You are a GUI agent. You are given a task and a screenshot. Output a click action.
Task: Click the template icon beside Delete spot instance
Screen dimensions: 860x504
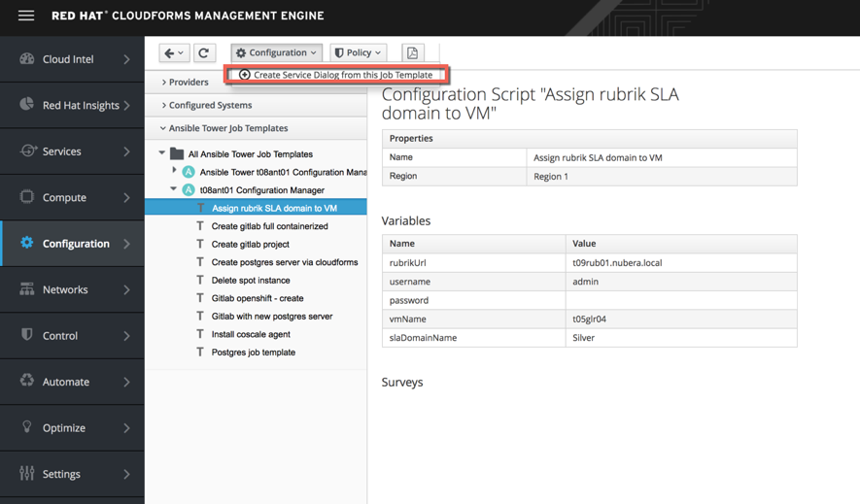[200, 280]
